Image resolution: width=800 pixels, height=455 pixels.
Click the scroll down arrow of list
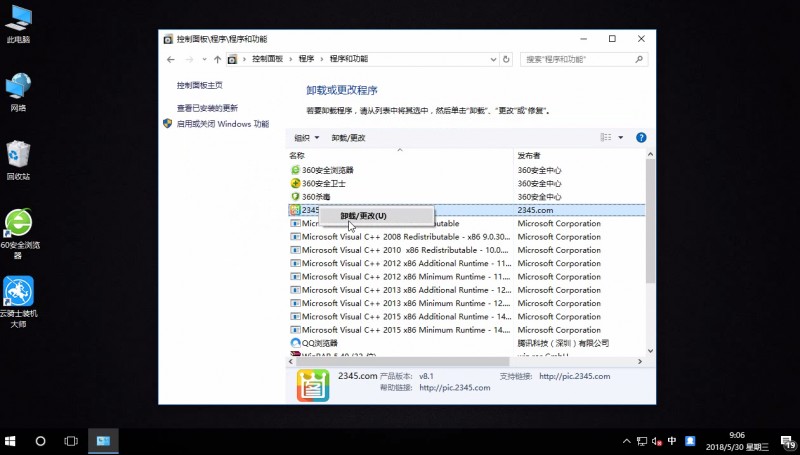click(650, 350)
